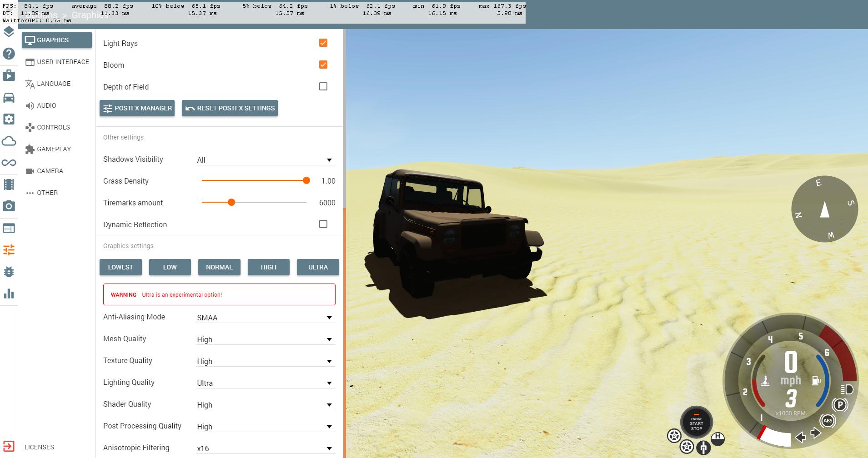
Task: Open the Anisotropic Filtering dropdown
Action: (x=266, y=448)
